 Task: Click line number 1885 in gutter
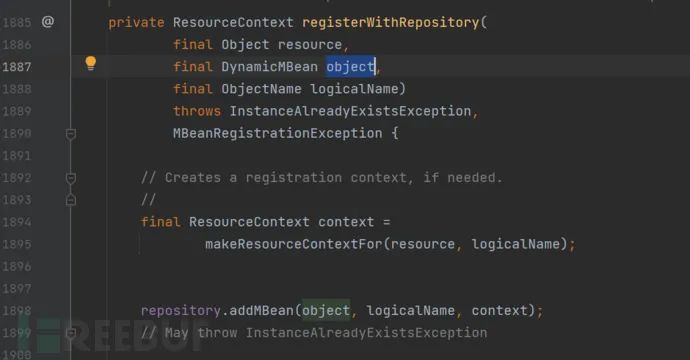[17, 22]
